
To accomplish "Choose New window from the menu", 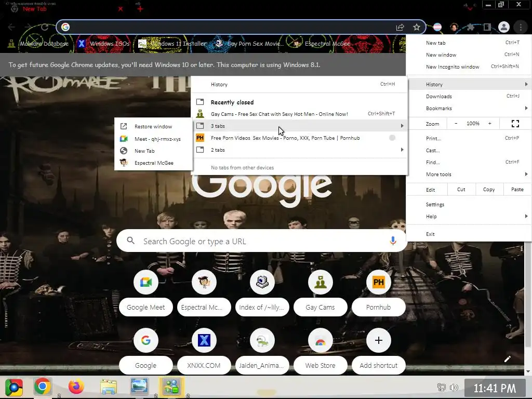I will 469,55.
